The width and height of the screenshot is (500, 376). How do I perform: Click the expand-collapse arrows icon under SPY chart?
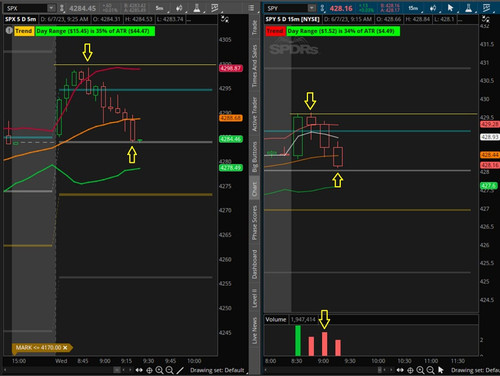tap(400, 370)
